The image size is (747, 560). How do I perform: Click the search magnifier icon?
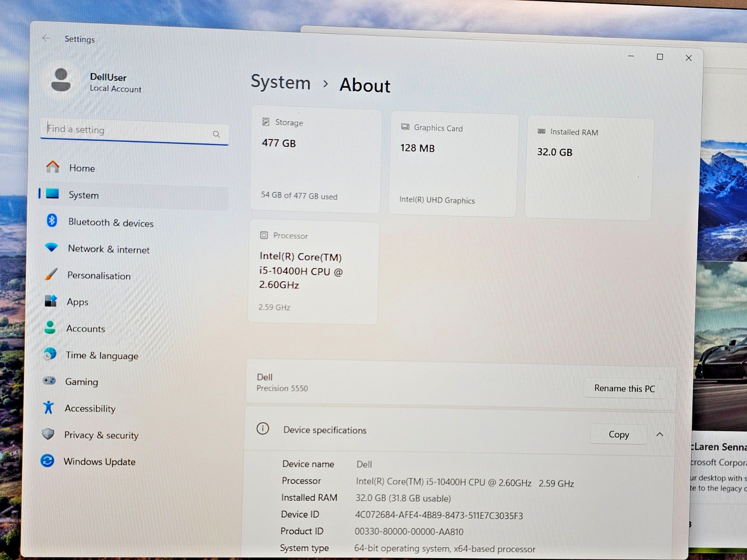[217, 134]
